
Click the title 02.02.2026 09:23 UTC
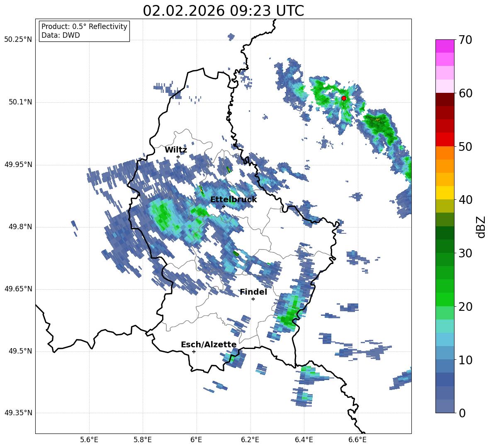coord(223,11)
